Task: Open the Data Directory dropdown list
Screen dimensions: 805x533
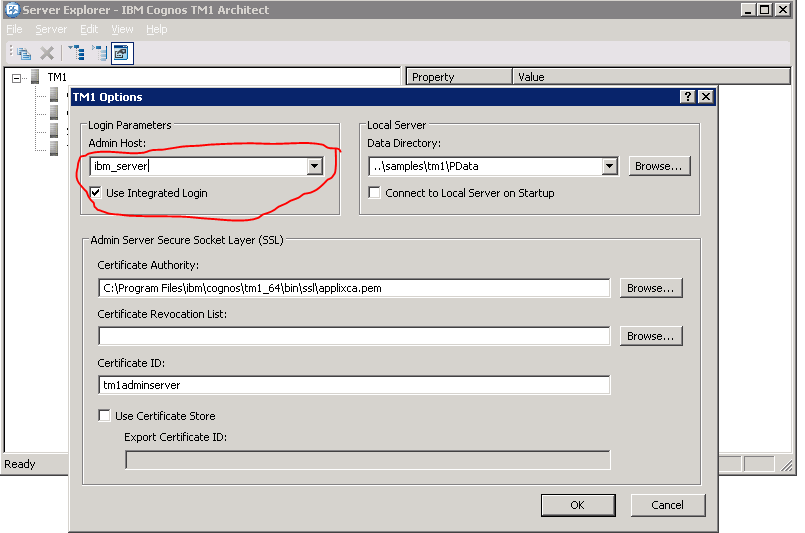Action: [x=609, y=166]
